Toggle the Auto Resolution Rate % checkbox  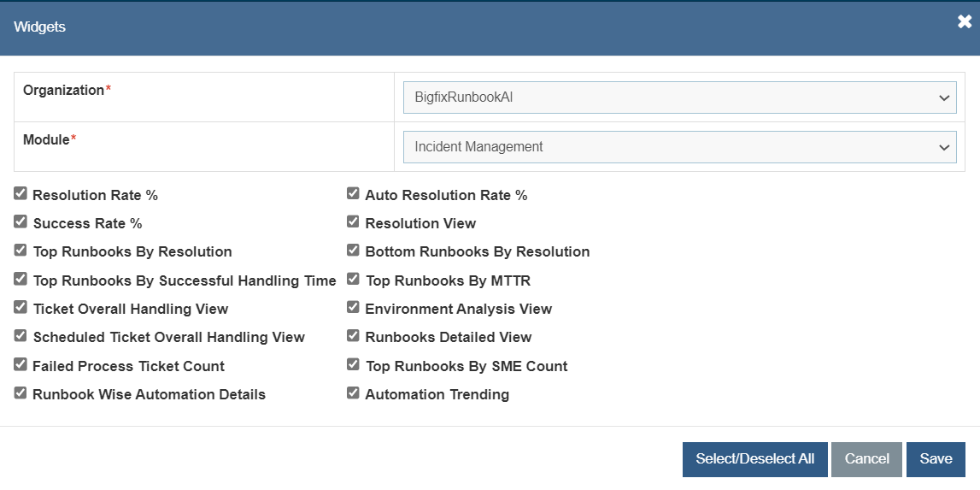tap(353, 194)
